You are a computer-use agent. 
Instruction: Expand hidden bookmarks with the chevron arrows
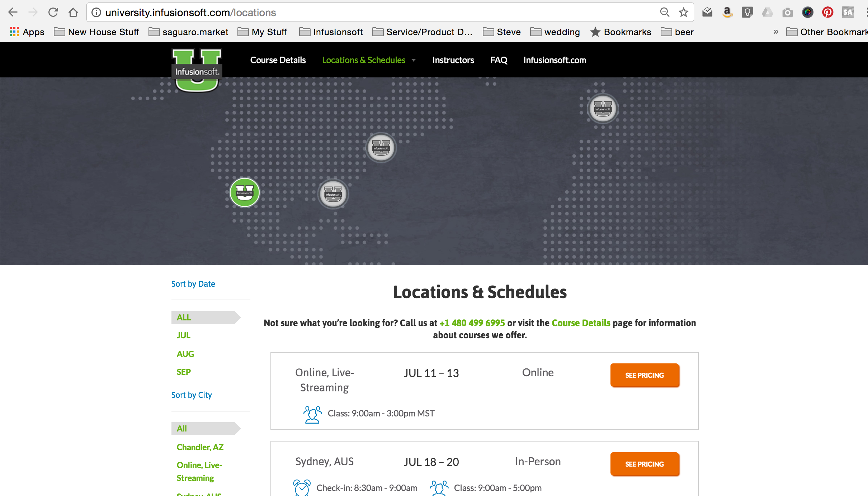(775, 32)
